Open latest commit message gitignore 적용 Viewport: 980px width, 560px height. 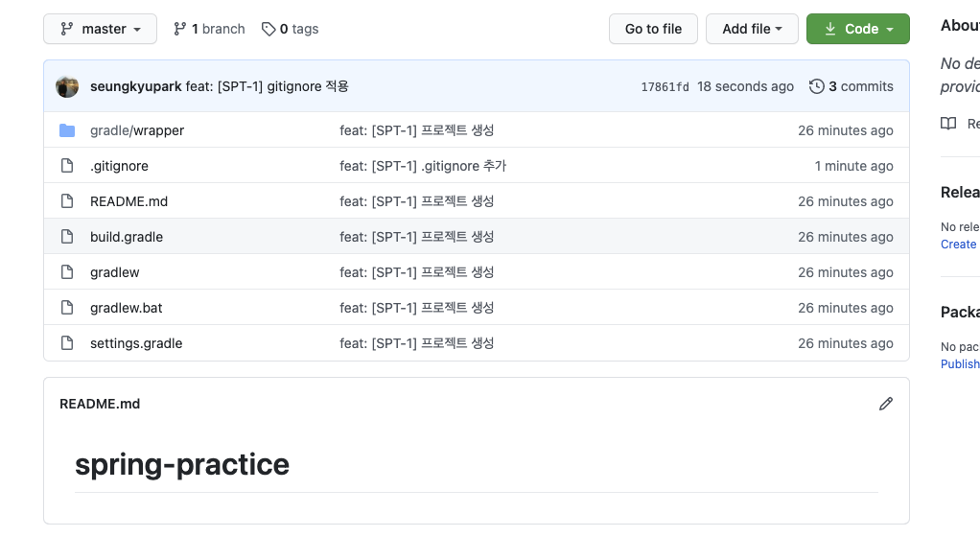267,86
